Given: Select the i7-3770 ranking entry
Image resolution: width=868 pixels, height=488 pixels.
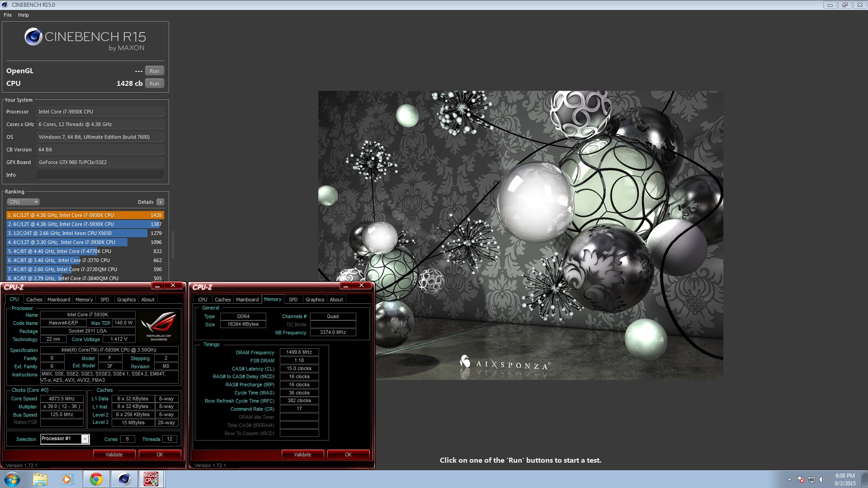Looking at the screenshot, I should [x=85, y=260].
